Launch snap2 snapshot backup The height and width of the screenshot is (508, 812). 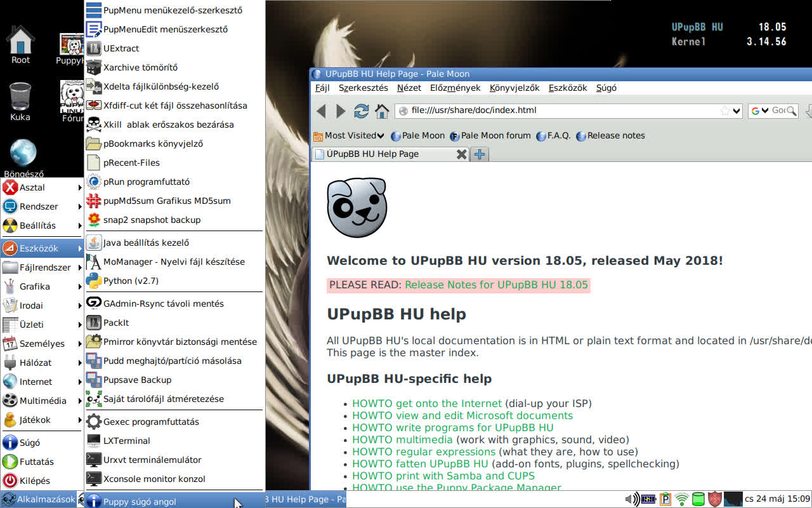coord(175,220)
